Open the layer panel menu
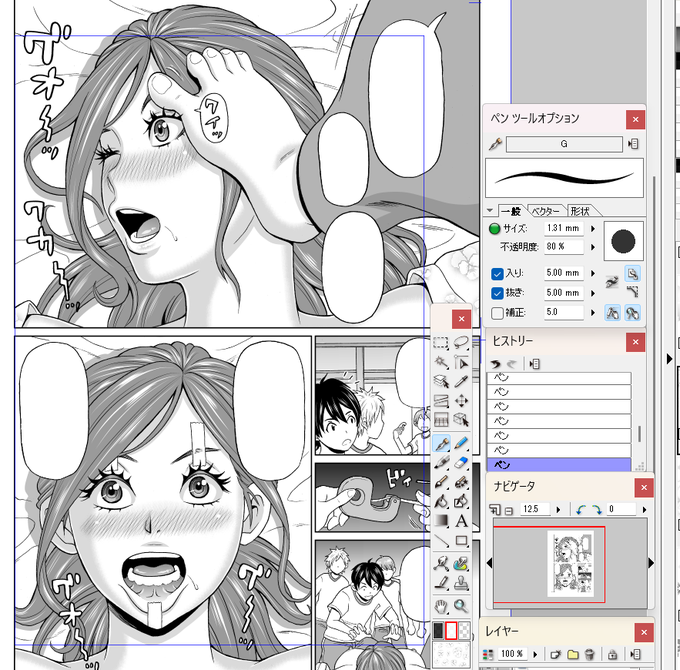 [x=636, y=654]
